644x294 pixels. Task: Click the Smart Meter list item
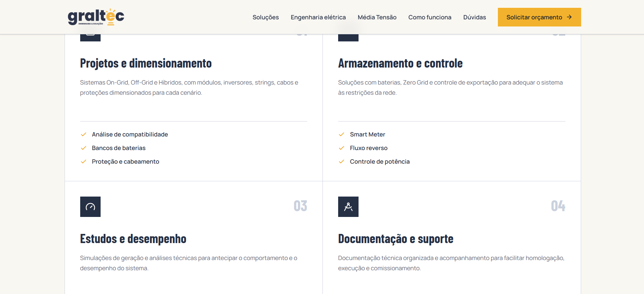coord(367,134)
